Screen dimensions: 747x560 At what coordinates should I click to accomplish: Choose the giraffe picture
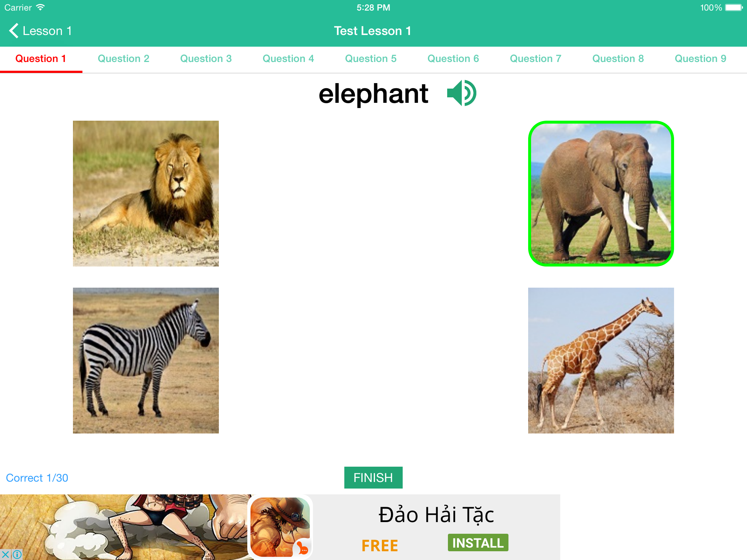pos(601,361)
